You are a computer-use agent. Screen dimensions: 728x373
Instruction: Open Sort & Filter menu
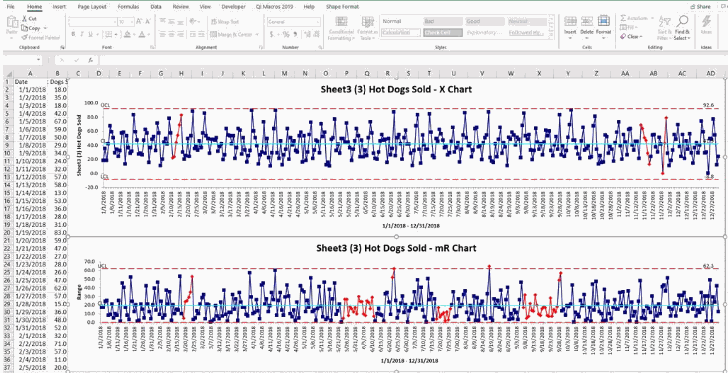point(664,27)
